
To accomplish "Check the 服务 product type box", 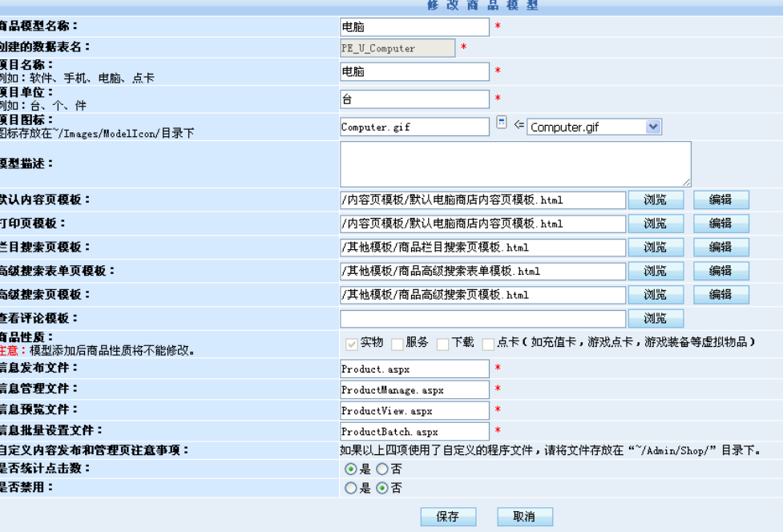I will pyautogui.click(x=398, y=344).
